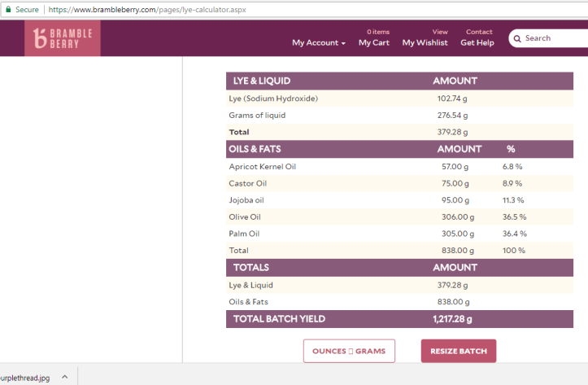Screen dimensions: 588x385
Task: Go to My Wishlist
Action: (x=425, y=42)
